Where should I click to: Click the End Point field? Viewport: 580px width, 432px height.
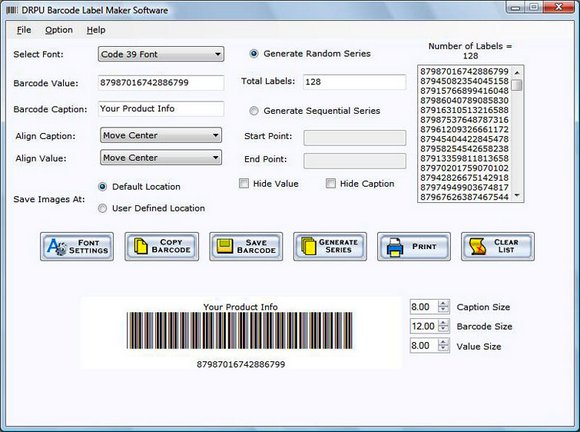[354, 161]
